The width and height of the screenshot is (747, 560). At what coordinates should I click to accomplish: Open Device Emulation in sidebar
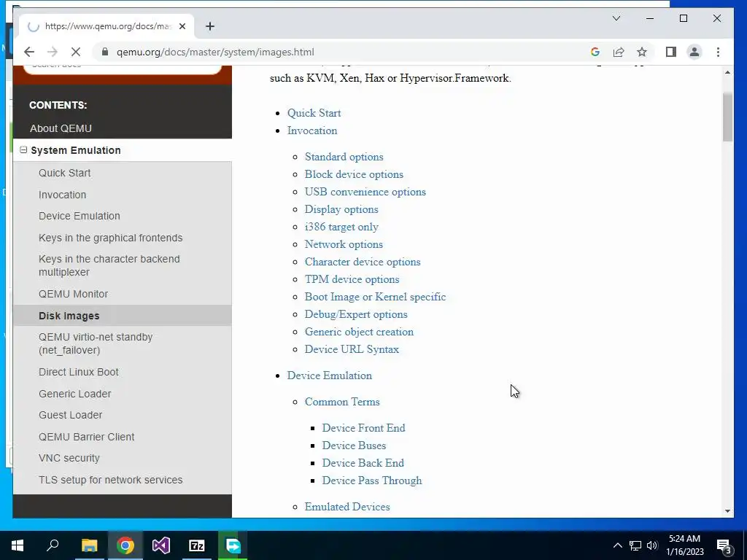tap(79, 216)
